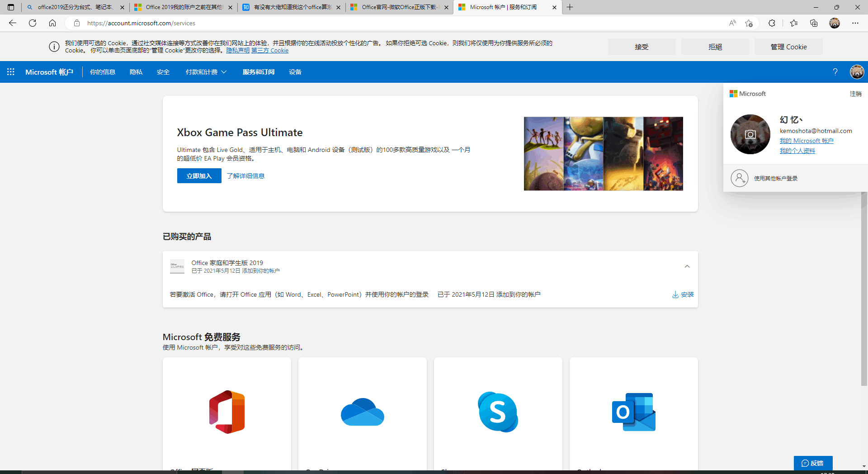Go back with the browser back arrow
Image resolution: width=868 pixels, height=474 pixels.
click(x=13, y=23)
